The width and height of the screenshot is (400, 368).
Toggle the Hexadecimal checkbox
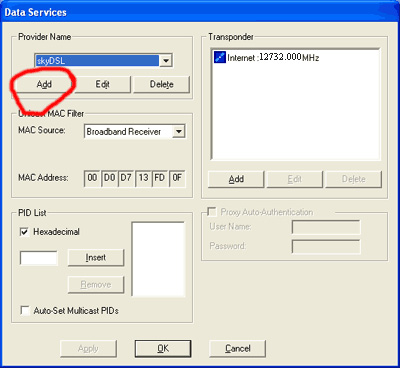(x=24, y=232)
